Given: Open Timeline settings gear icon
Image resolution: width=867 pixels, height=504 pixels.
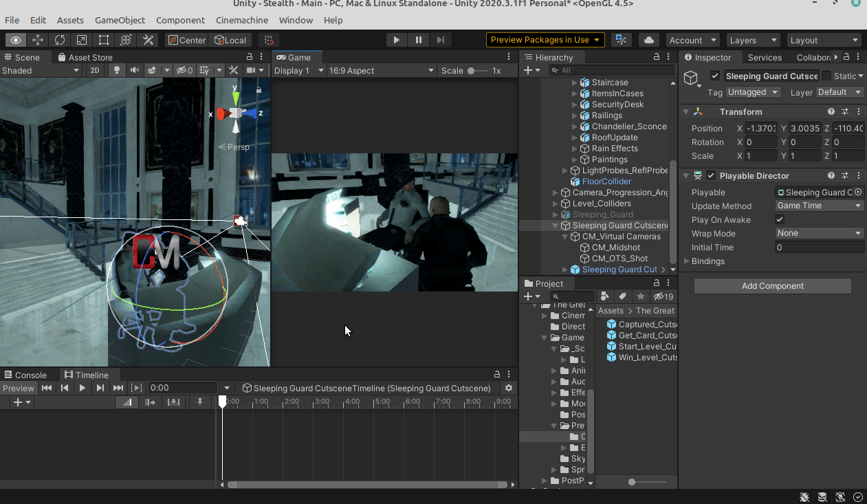Looking at the screenshot, I should click(509, 388).
